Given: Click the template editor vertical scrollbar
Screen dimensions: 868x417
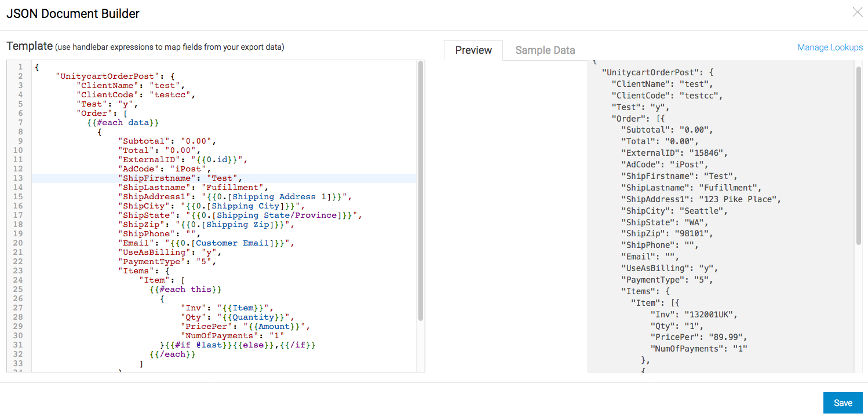Looking at the screenshot, I should tap(421, 191).
